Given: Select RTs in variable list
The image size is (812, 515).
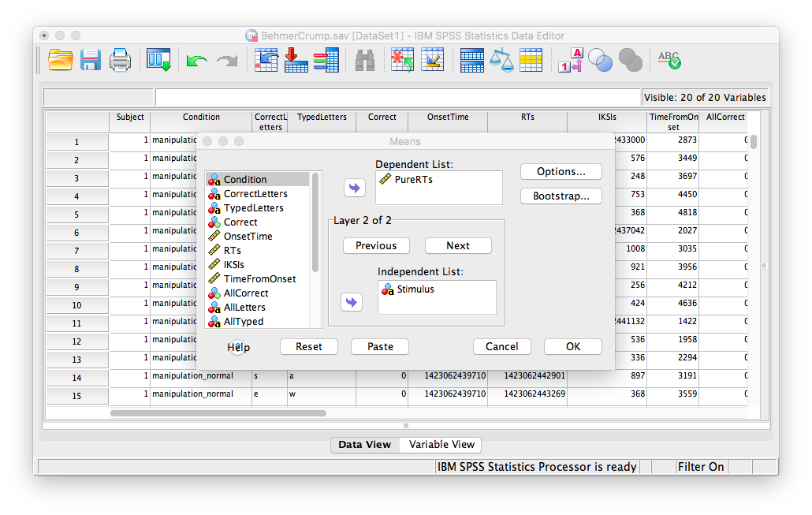Looking at the screenshot, I should (257, 250).
